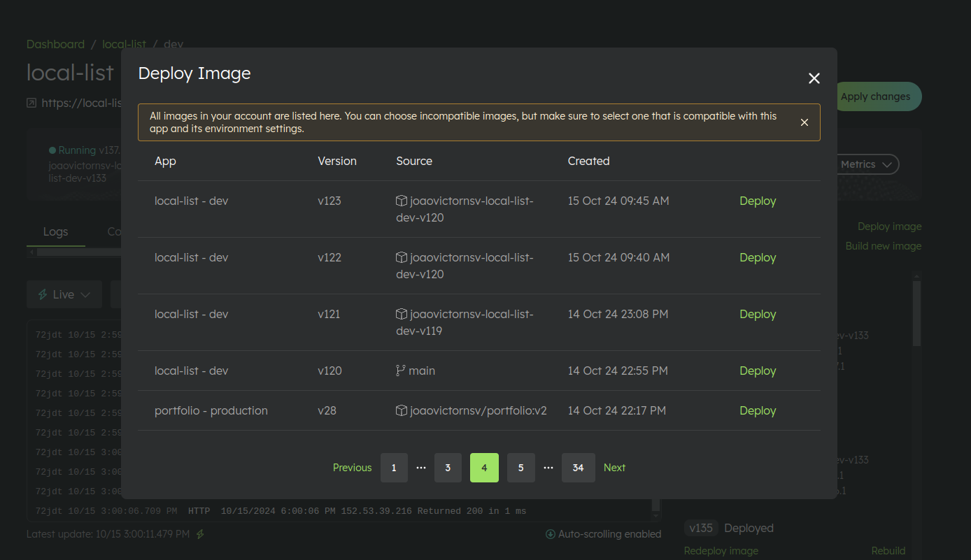Click the external link icon beside the app URL
Image resolution: width=971 pixels, height=560 pixels.
pos(31,102)
